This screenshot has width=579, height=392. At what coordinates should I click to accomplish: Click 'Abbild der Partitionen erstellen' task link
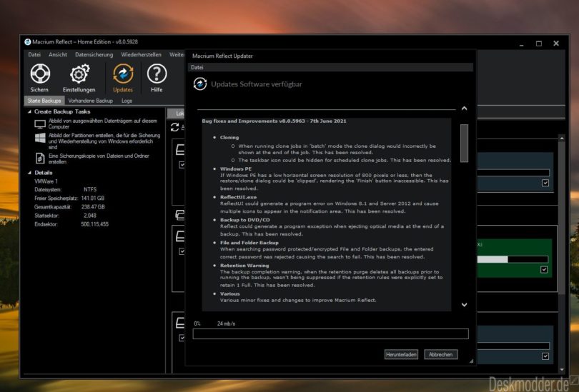coord(104,141)
